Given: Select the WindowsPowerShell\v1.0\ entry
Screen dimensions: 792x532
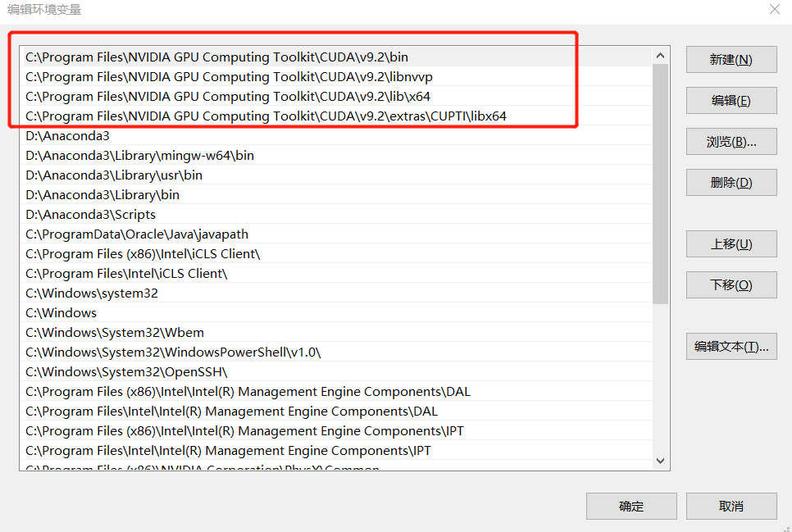Looking at the screenshot, I should coord(336,352).
